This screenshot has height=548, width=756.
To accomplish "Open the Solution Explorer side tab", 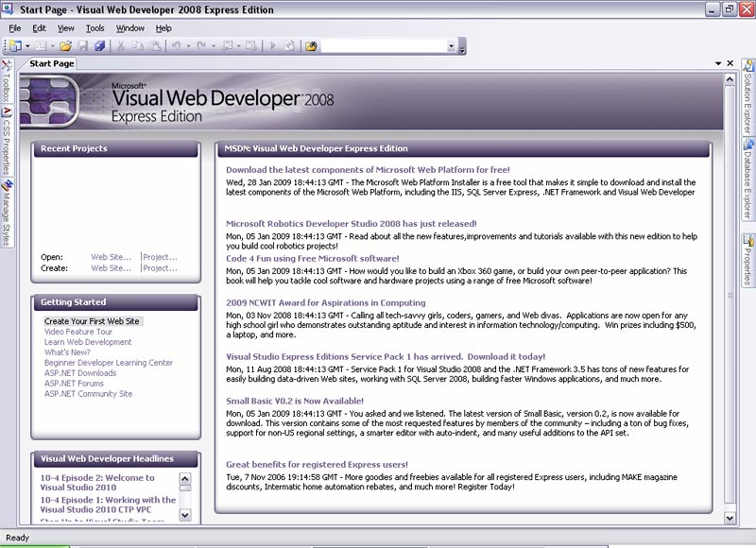I will [x=747, y=97].
